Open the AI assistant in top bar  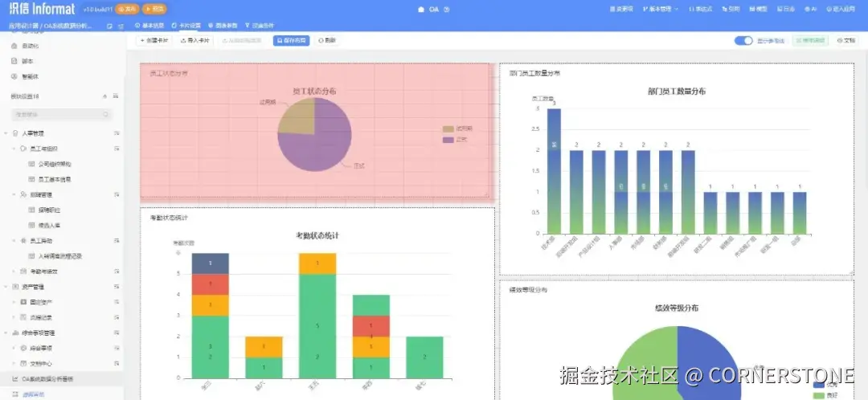tap(811, 9)
